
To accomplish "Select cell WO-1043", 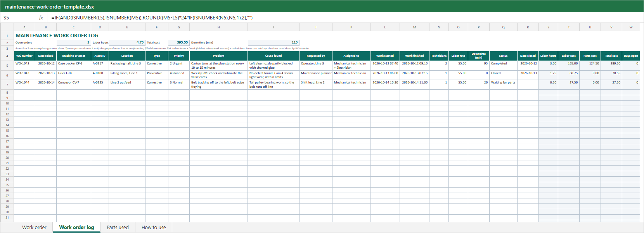I will (x=24, y=75).
